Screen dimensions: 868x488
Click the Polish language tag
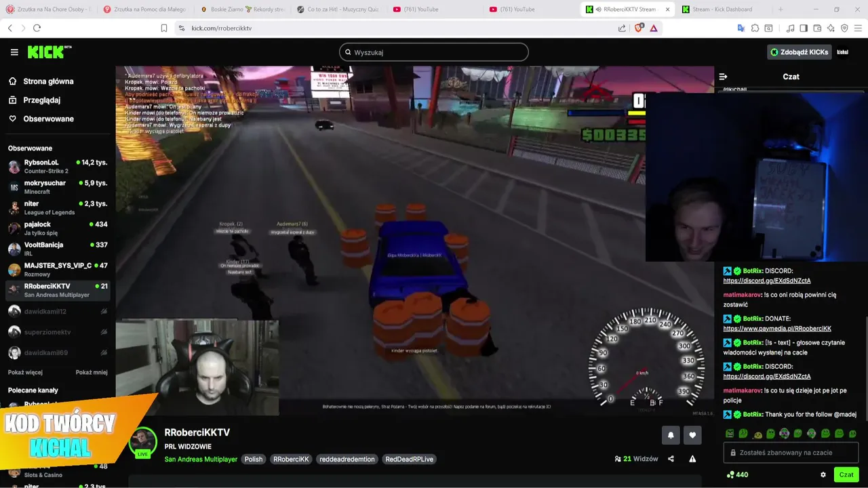254,459
